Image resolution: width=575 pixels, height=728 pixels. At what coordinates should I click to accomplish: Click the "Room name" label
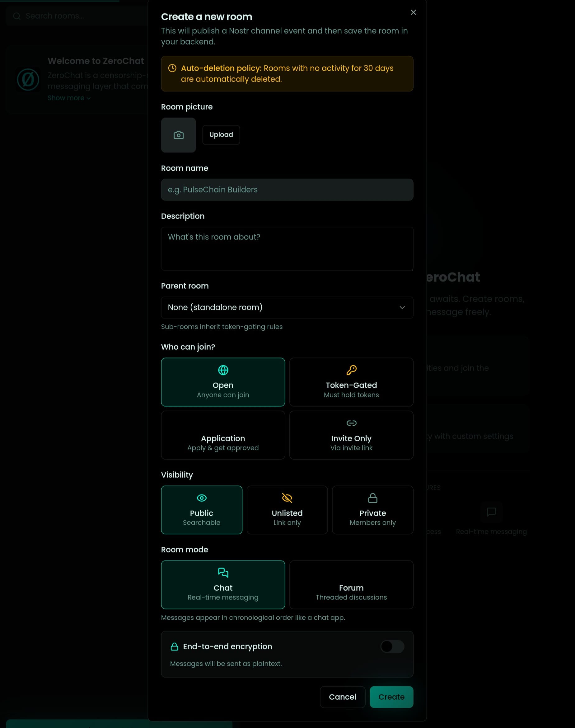click(x=185, y=168)
